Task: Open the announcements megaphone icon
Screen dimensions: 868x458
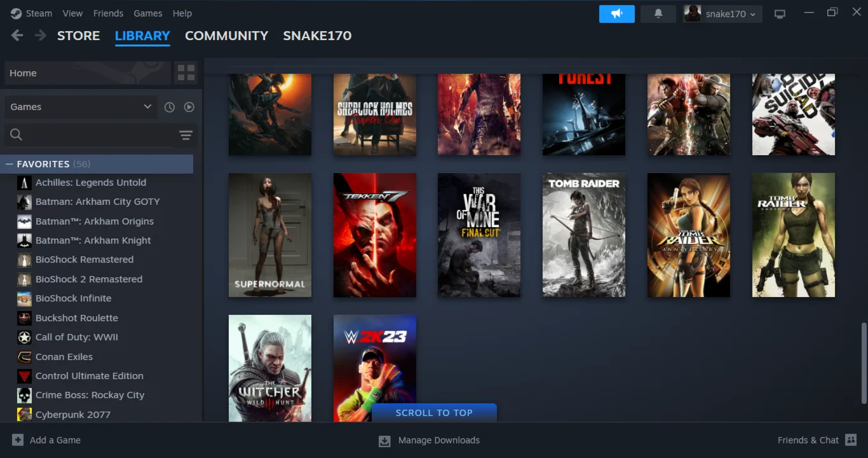Action: point(616,13)
